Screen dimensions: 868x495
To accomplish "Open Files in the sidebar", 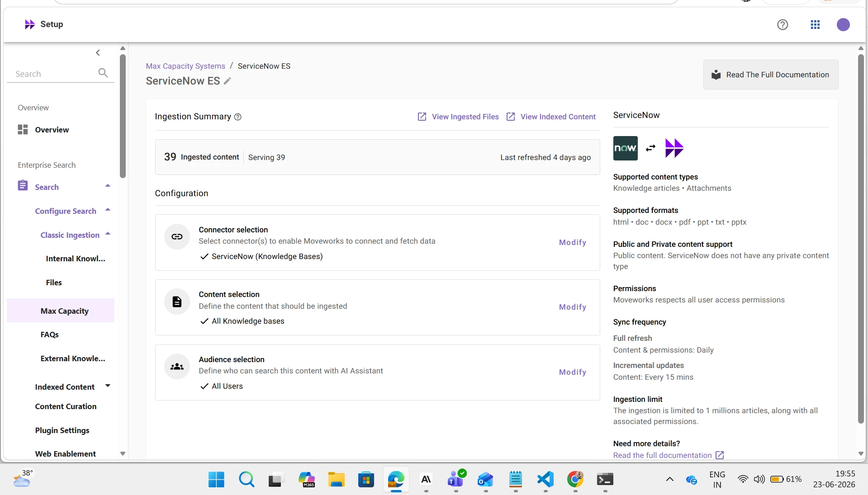I will tap(54, 283).
